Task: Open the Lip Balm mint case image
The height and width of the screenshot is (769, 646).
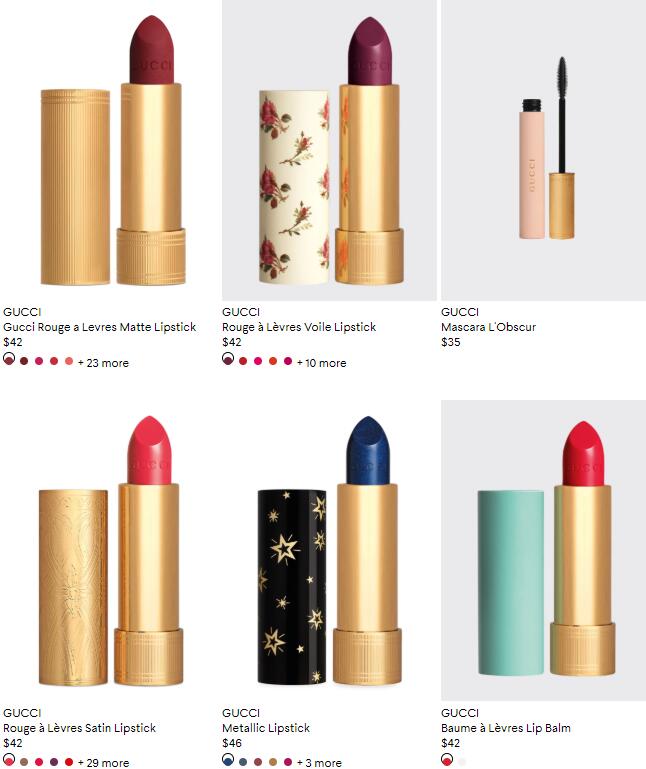Action: (543, 550)
